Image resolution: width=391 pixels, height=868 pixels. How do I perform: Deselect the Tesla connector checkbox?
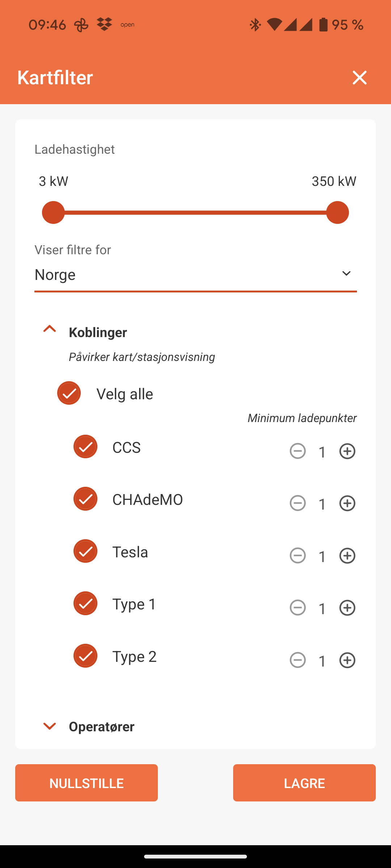[x=85, y=551]
